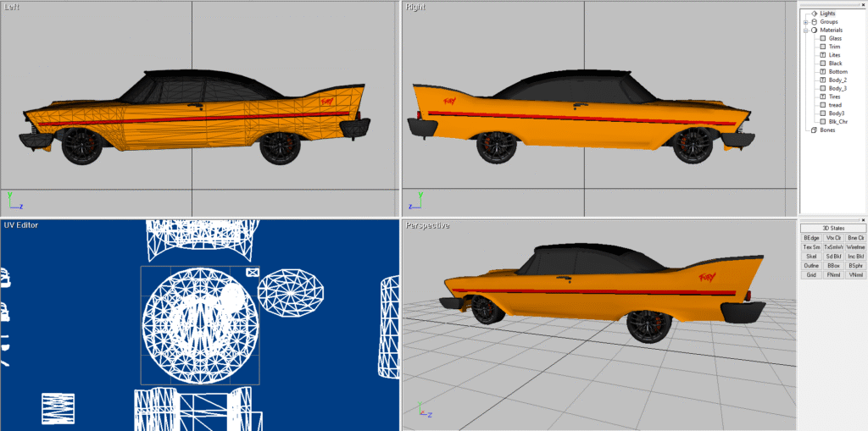
Task: Collapse the Materials tree node
Action: click(x=805, y=30)
